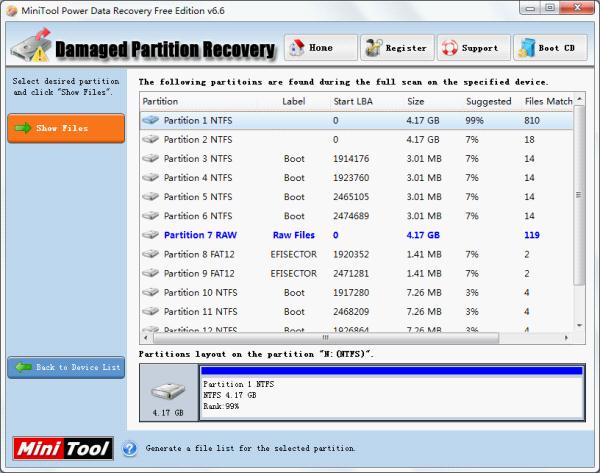Click the drive icon for Partition 5 NTFS

coord(150,197)
